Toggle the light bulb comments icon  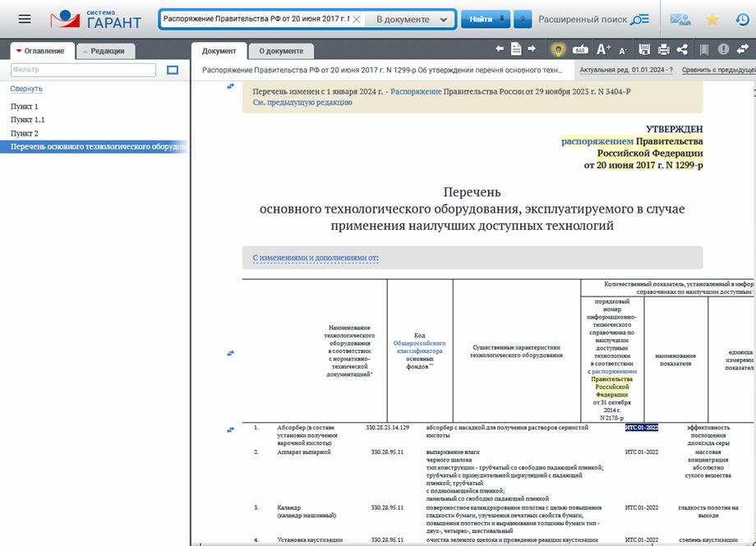coord(557,50)
